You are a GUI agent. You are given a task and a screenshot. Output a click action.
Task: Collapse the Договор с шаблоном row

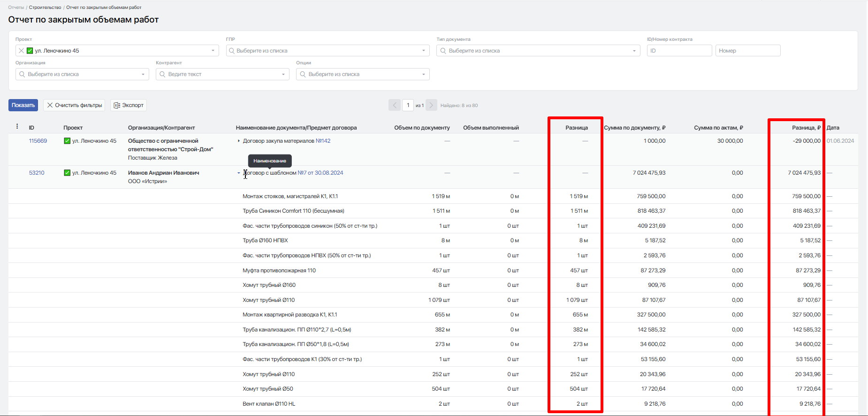click(x=239, y=173)
